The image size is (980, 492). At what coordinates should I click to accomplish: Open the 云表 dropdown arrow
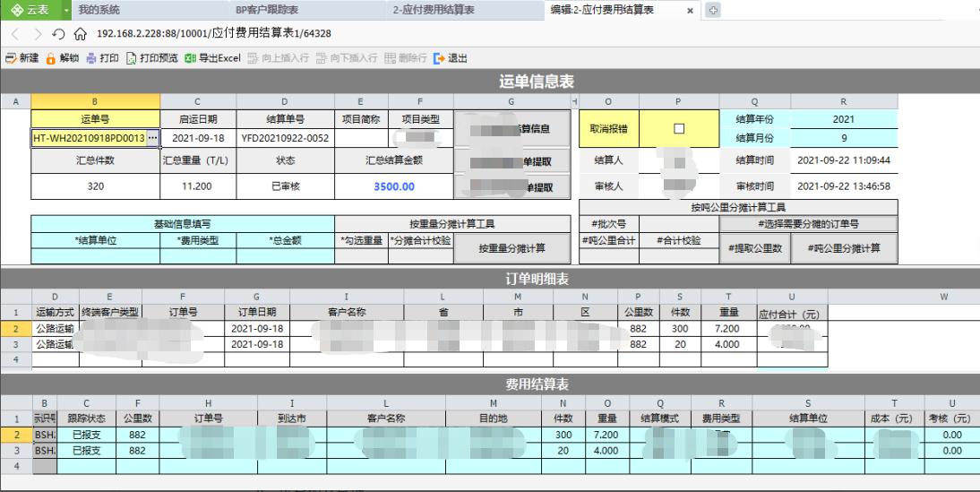click(x=67, y=10)
